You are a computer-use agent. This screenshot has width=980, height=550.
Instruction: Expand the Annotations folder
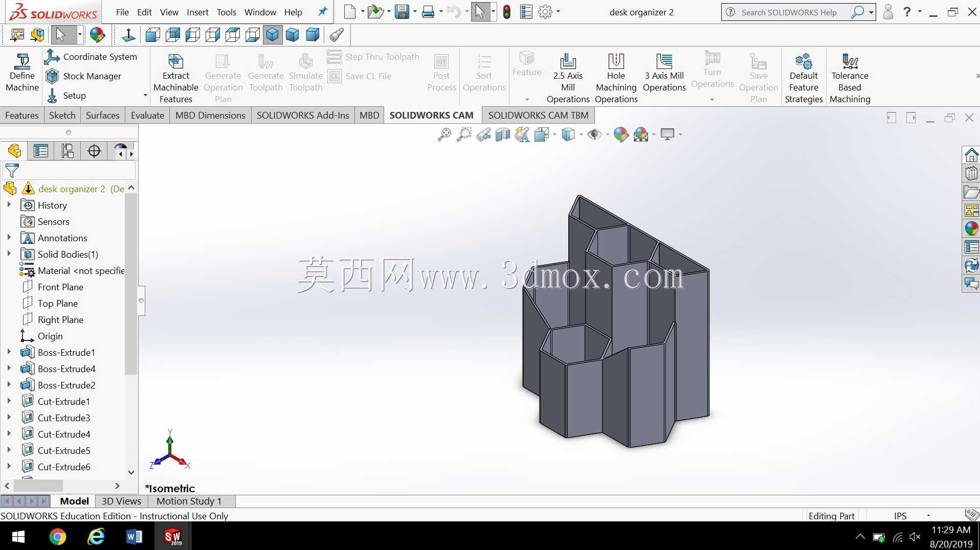click(9, 238)
